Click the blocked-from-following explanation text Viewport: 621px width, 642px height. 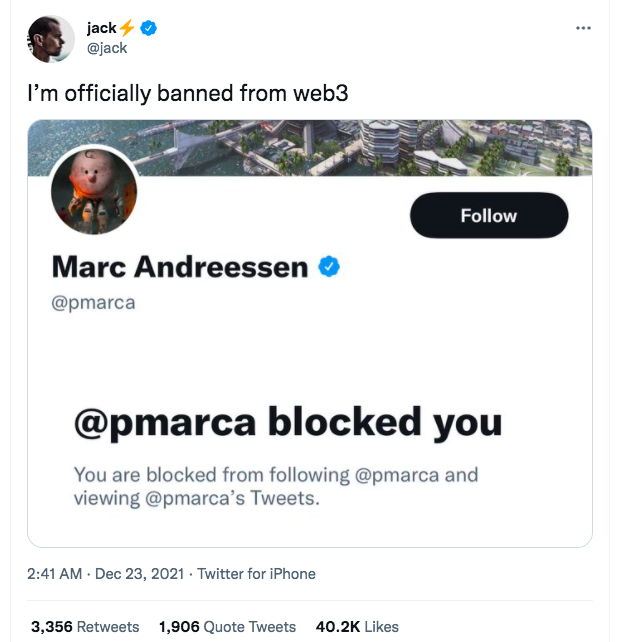coord(276,486)
